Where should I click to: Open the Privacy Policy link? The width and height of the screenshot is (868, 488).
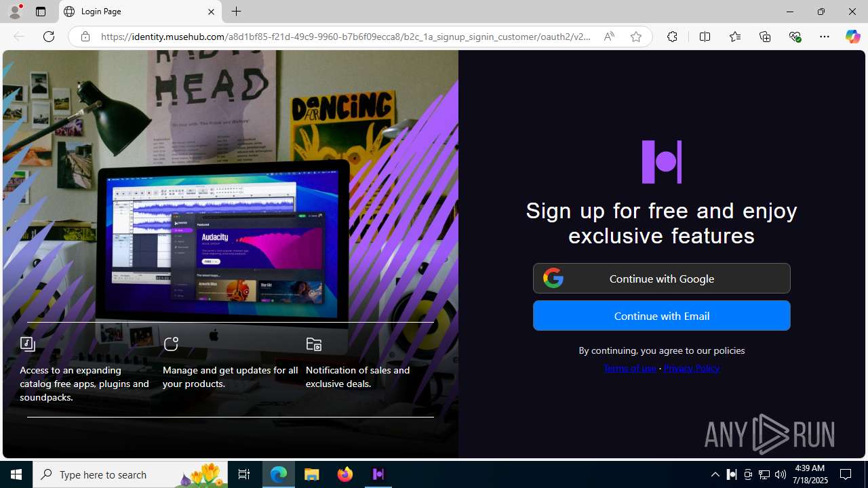[x=691, y=367]
